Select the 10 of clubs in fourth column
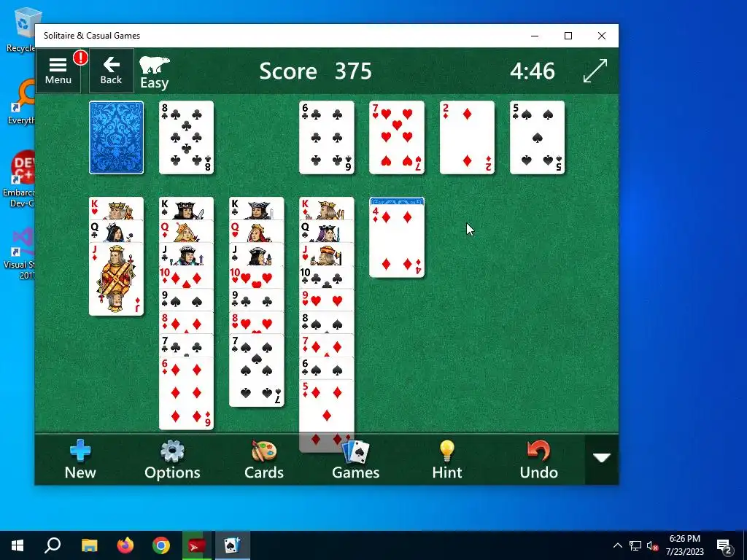The image size is (747, 560). 327,277
